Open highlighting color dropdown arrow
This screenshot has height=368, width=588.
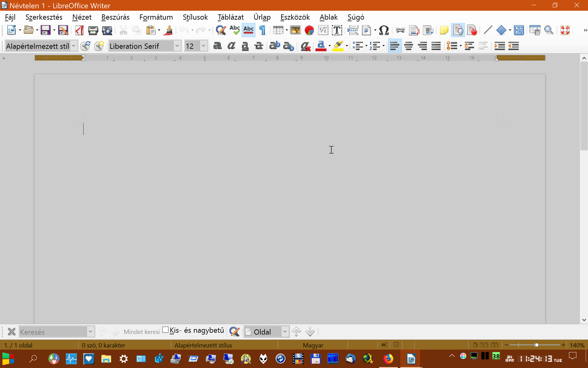347,46
